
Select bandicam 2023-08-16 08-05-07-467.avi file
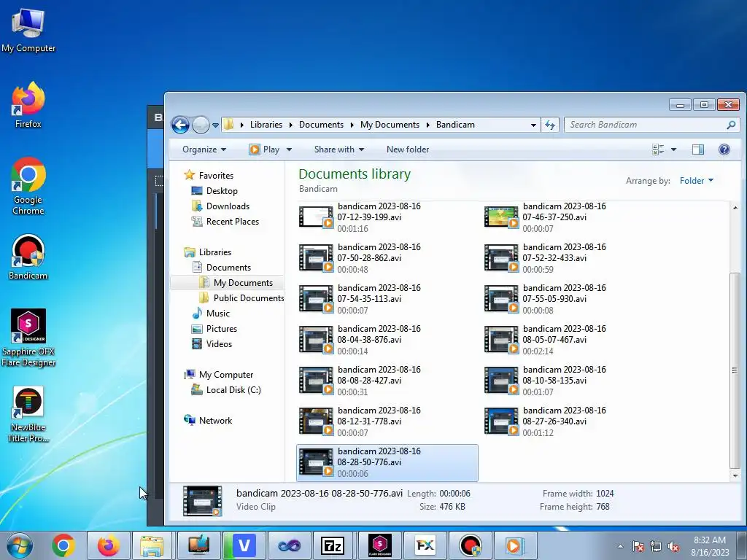(x=572, y=340)
